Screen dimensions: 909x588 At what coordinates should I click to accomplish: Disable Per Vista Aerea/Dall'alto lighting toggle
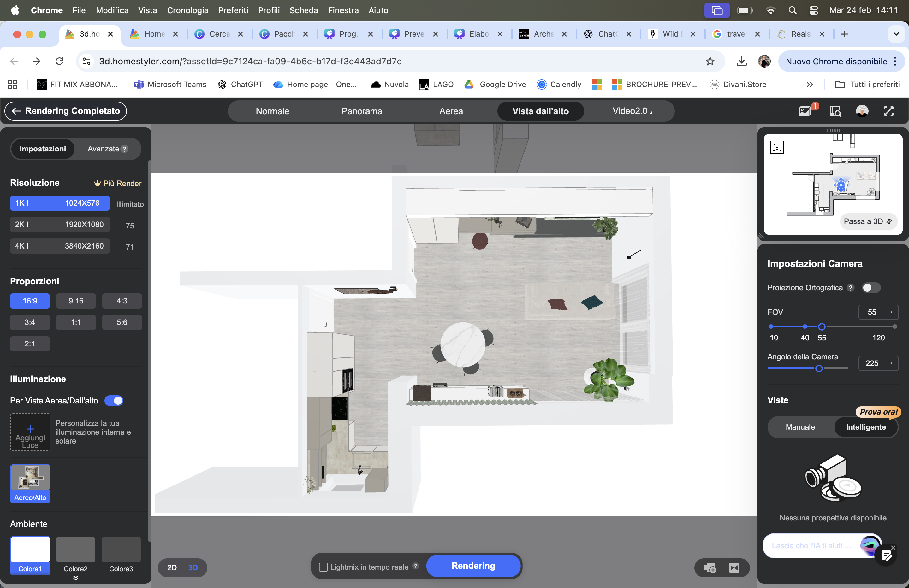pyautogui.click(x=114, y=401)
